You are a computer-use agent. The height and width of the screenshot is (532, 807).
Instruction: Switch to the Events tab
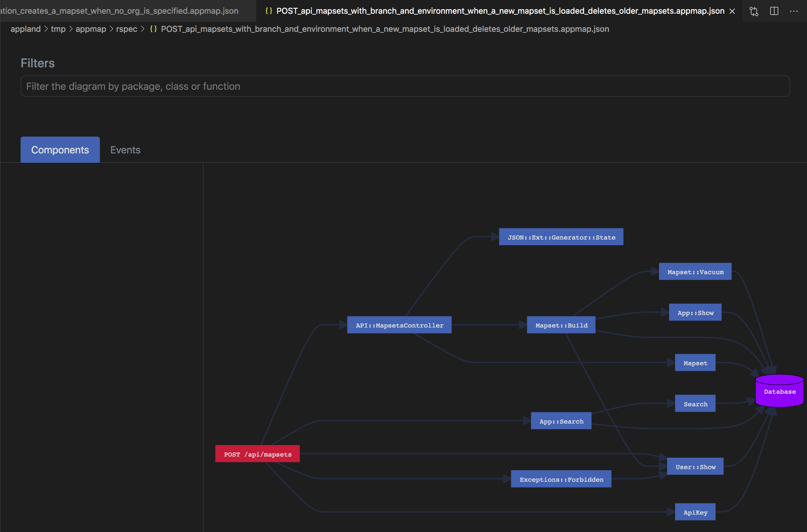coord(125,150)
